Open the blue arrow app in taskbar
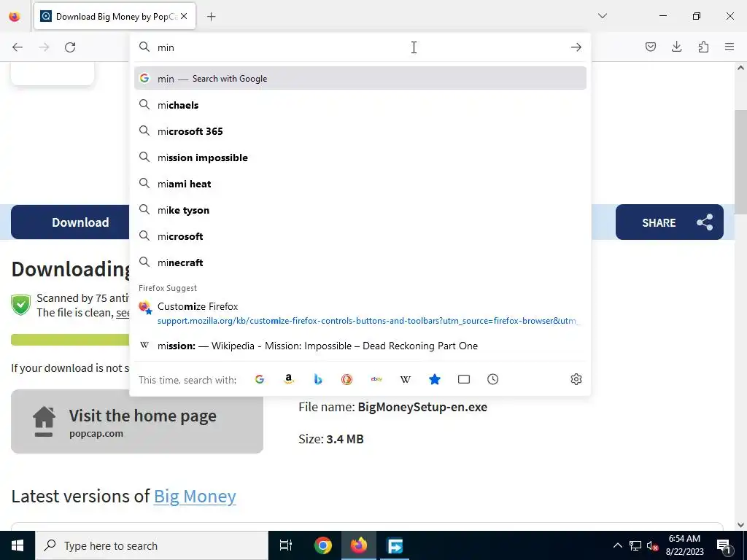This screenshot has width=747, height=560. point(395,545)
